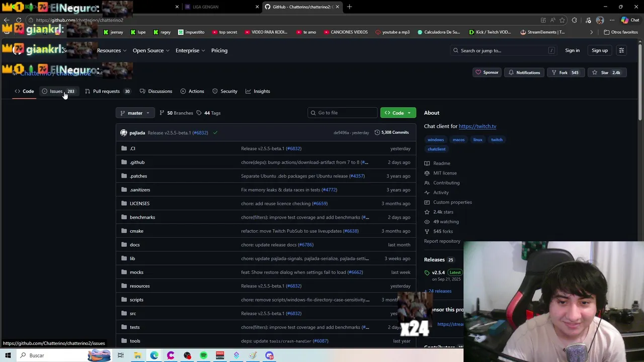Open Spotify from the taskbar
Image resolution: width=644 pixels, height=362 pixels.
tap(203, 355)
